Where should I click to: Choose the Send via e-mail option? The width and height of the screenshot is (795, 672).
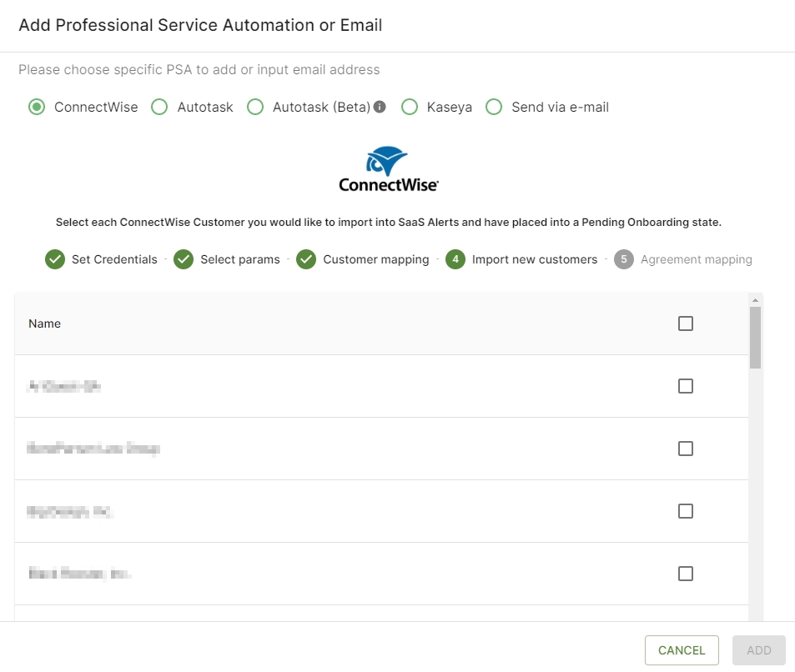[x=494, y=107]
